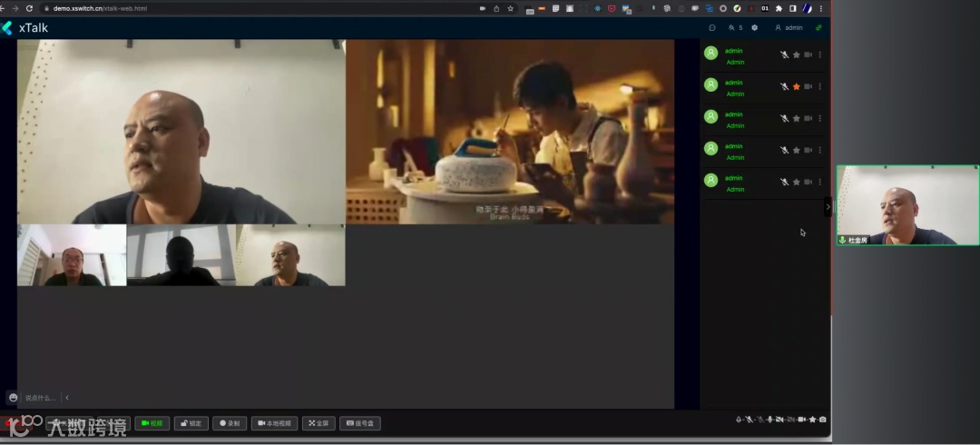Star the fifth admin participant
980x445 pixels.
click(x=797, y=183)
